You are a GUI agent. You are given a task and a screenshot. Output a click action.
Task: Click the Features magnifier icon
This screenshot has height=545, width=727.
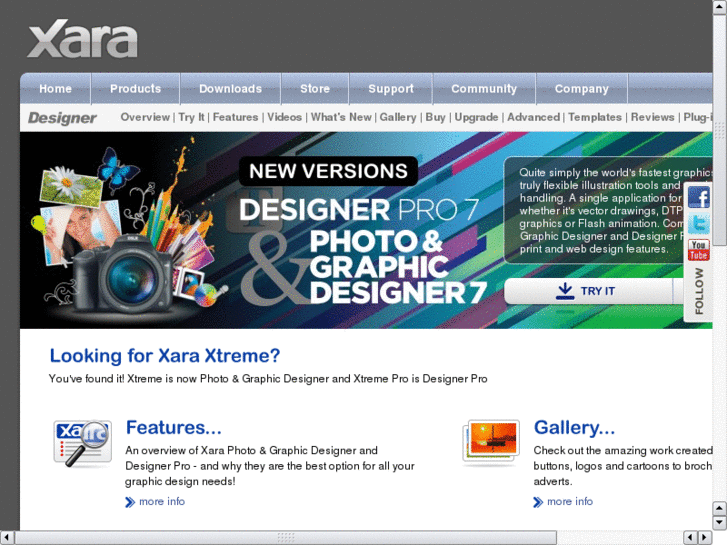click(83, 442)
